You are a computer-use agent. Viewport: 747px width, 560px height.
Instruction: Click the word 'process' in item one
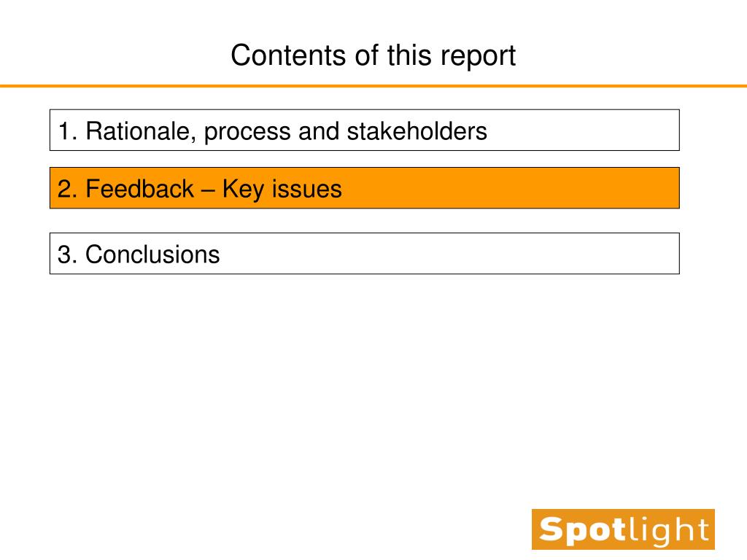(x=247, y=133)
